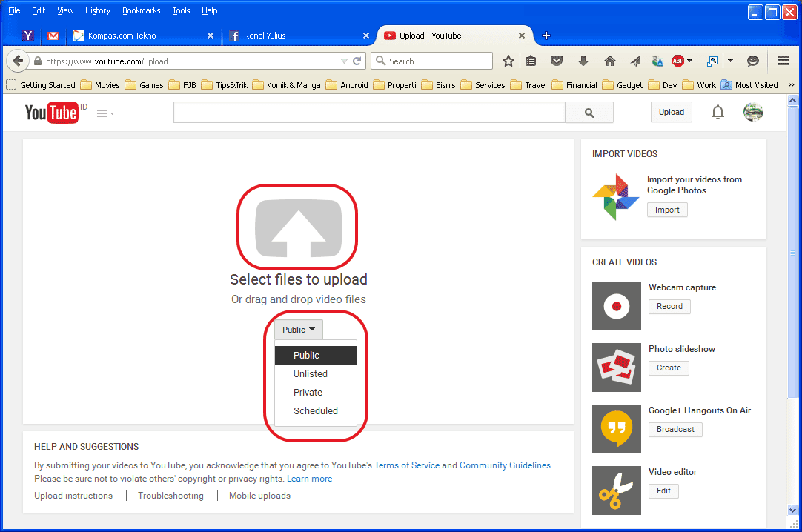Open the Downloads arrow icon
802x532 pixels.
[x=583, y=61]
